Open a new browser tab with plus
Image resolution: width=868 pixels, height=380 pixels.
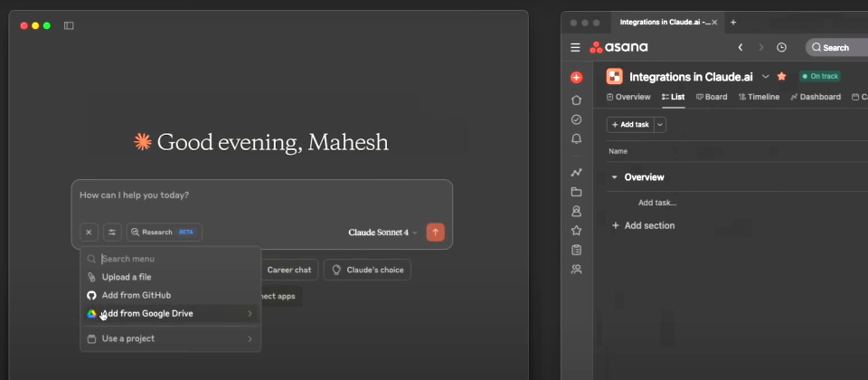coord(733,22)
